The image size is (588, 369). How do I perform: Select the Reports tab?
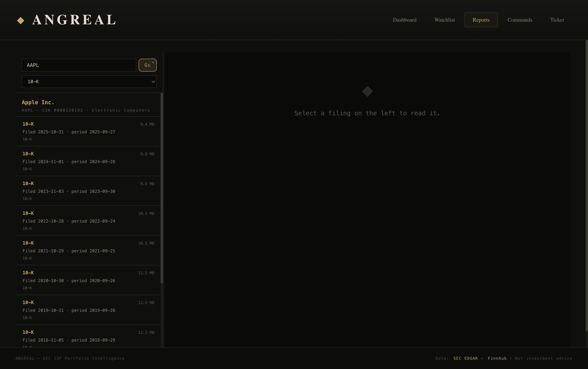click(481, 20)
